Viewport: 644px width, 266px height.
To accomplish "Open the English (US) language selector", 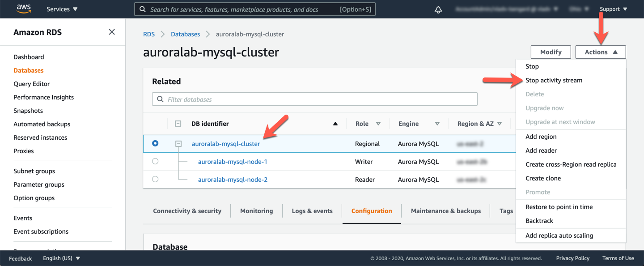I will pyautogui.click(x=61, y=258).
